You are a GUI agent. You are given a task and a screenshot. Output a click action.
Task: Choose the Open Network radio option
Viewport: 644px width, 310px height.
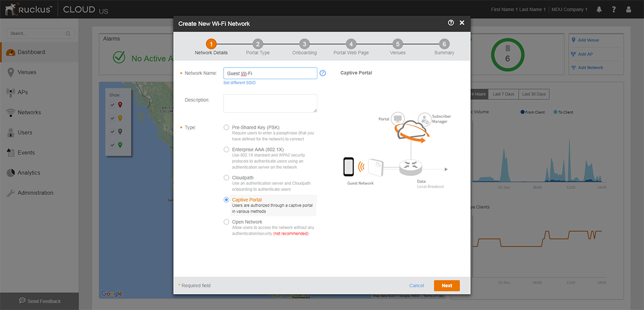click(x=227, y=222)
